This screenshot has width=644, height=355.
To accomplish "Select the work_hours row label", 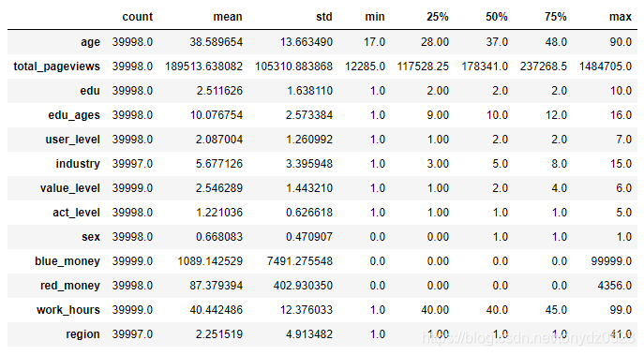I will (68, 310).
